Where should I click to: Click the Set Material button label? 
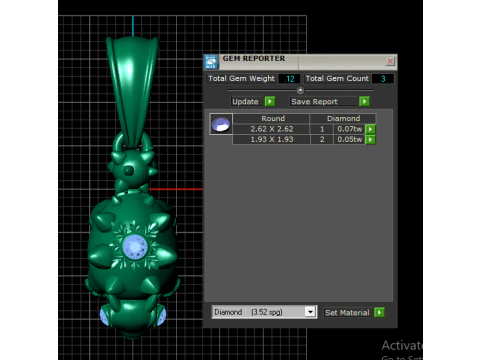(347, 313)
